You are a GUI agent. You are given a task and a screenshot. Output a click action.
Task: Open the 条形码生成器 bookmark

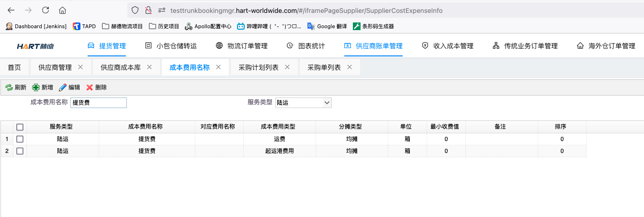(x=373, y=26)
